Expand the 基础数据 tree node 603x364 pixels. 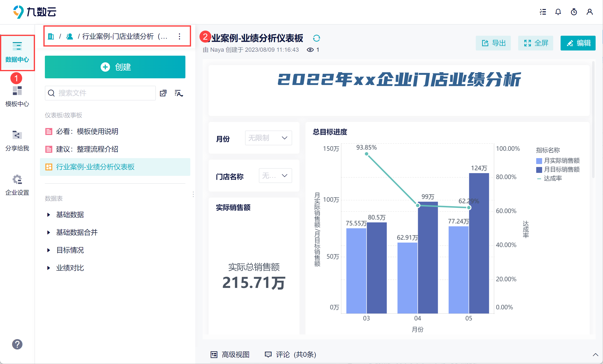coord(49,215)
